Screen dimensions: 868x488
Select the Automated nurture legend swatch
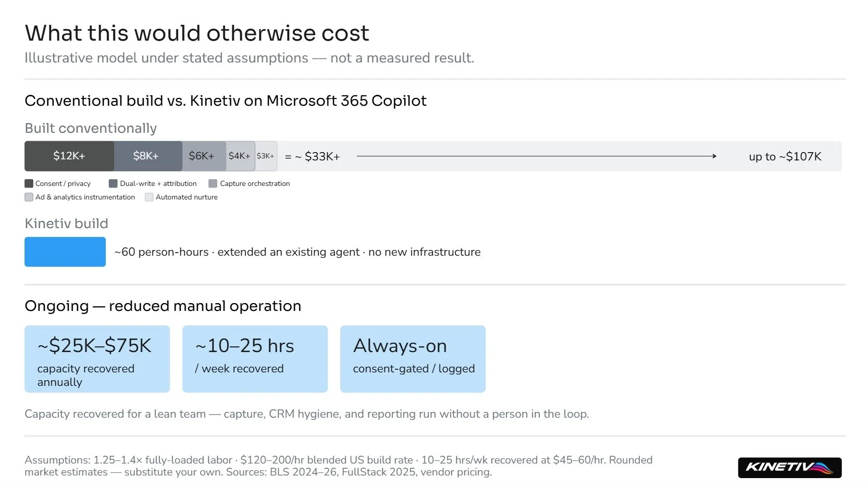(x=149, y=197)
